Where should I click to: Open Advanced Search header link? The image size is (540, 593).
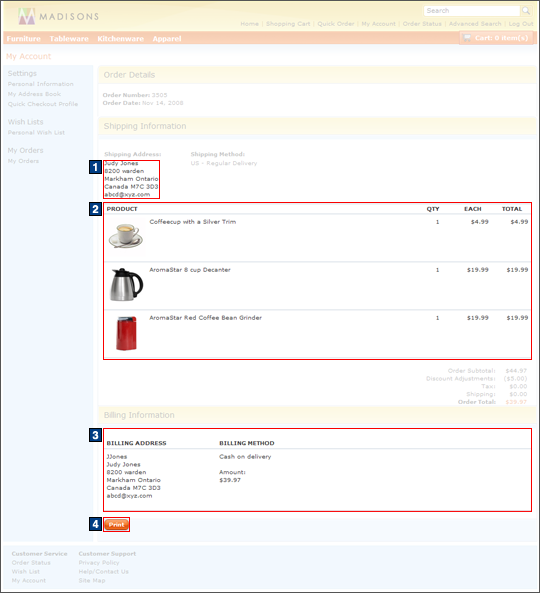[475, 24]
